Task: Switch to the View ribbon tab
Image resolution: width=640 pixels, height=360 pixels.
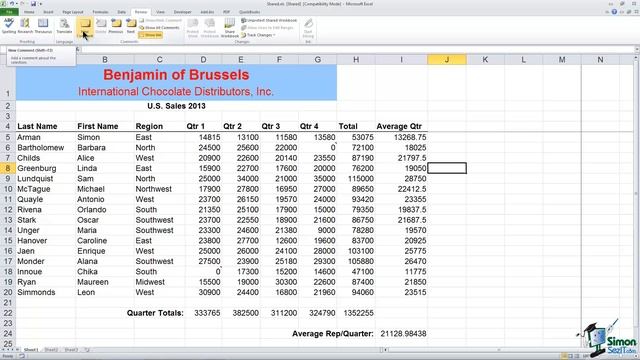Action: [x=161, y=12]
